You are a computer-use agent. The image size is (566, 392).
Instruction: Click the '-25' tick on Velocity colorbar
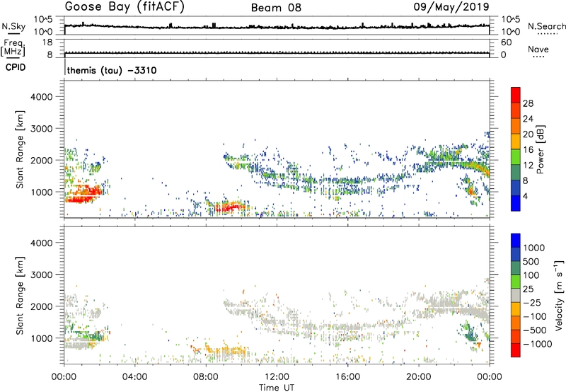[533, 302]
